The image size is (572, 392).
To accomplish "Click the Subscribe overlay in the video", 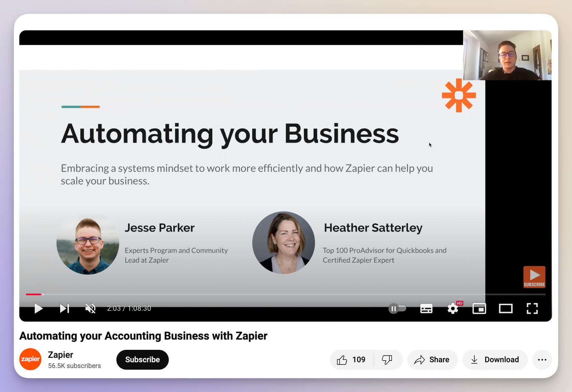I will pos(534,277).
